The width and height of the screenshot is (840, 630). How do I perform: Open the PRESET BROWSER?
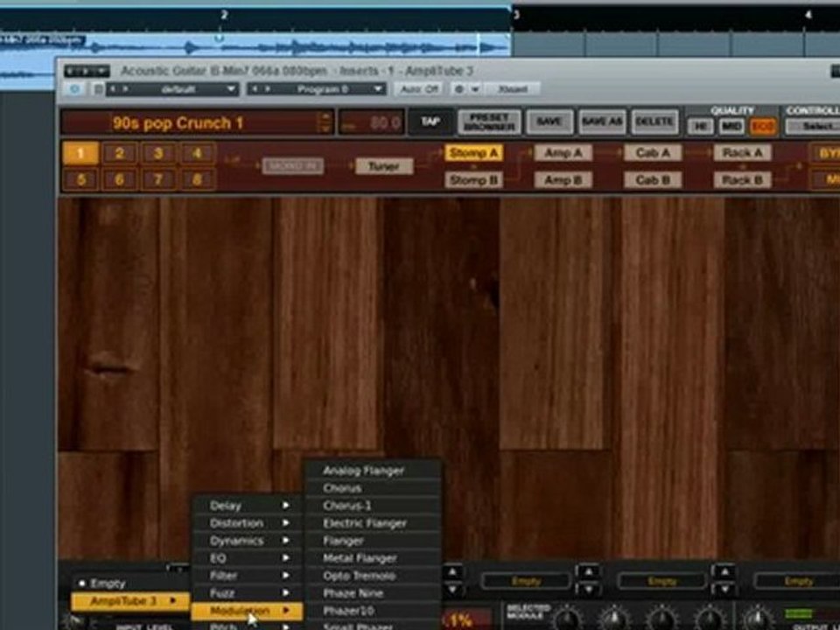click(x=489, y=122)
